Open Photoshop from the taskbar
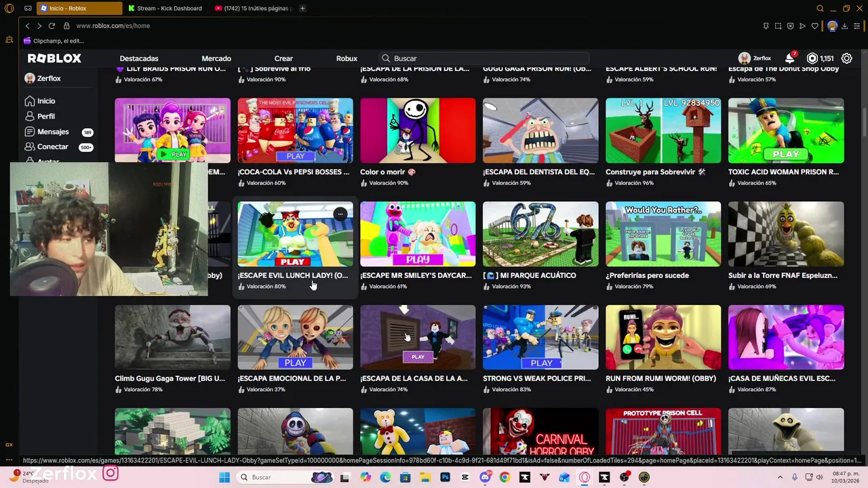This screenshot has height=488, width=868. pyautogui.click(x=445, y=477)
